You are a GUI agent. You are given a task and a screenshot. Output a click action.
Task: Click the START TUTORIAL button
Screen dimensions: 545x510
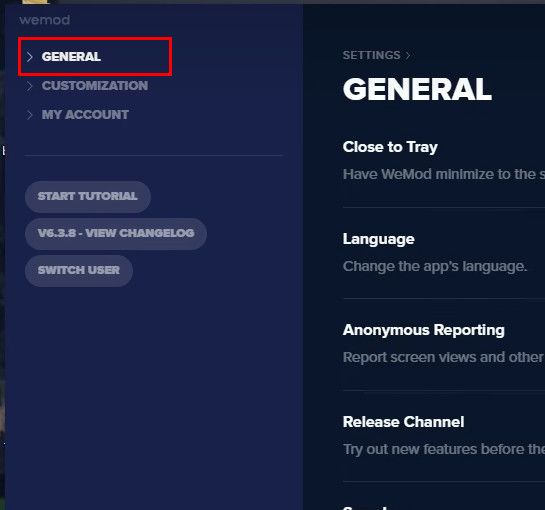coord(88,197)
